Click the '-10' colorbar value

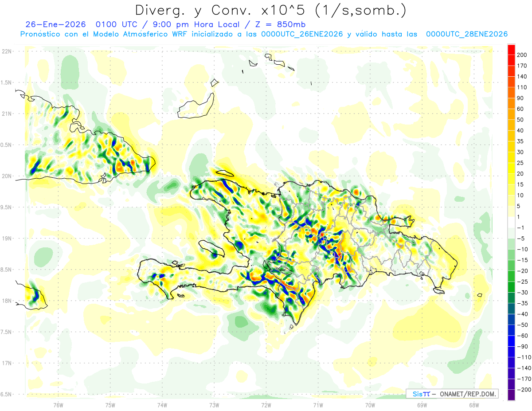point(522,250)
